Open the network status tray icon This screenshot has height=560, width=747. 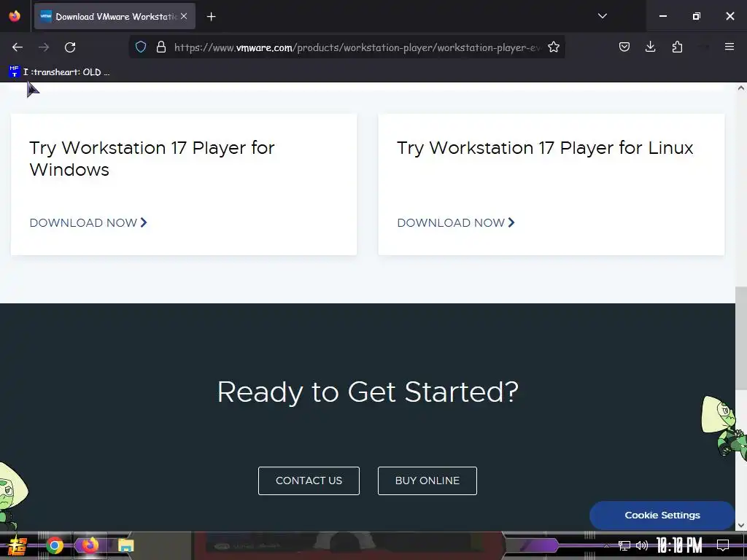(624, 545)
